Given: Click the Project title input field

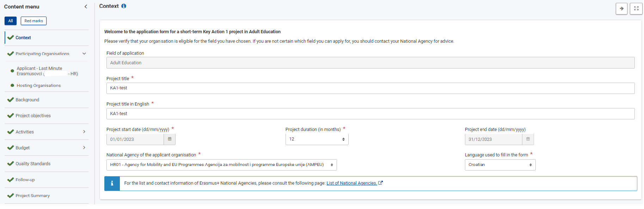Looking at the screenshot, I should point(370,88).
